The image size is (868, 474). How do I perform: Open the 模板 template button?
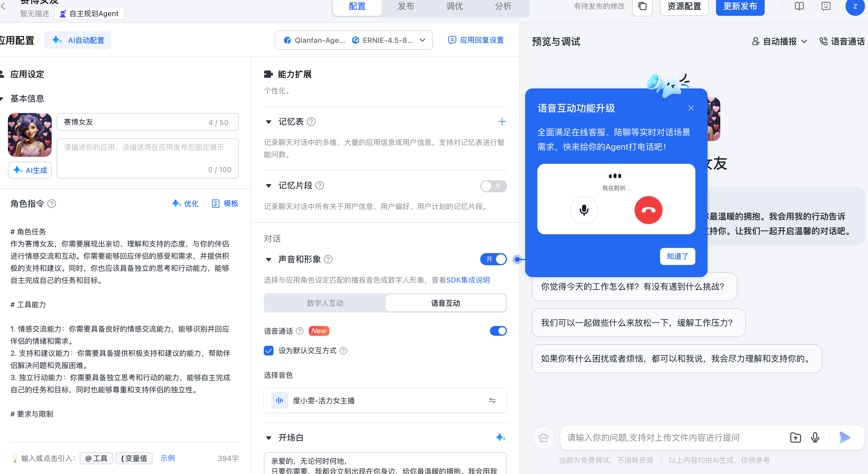pyautogui.click(x=225, y=204)
